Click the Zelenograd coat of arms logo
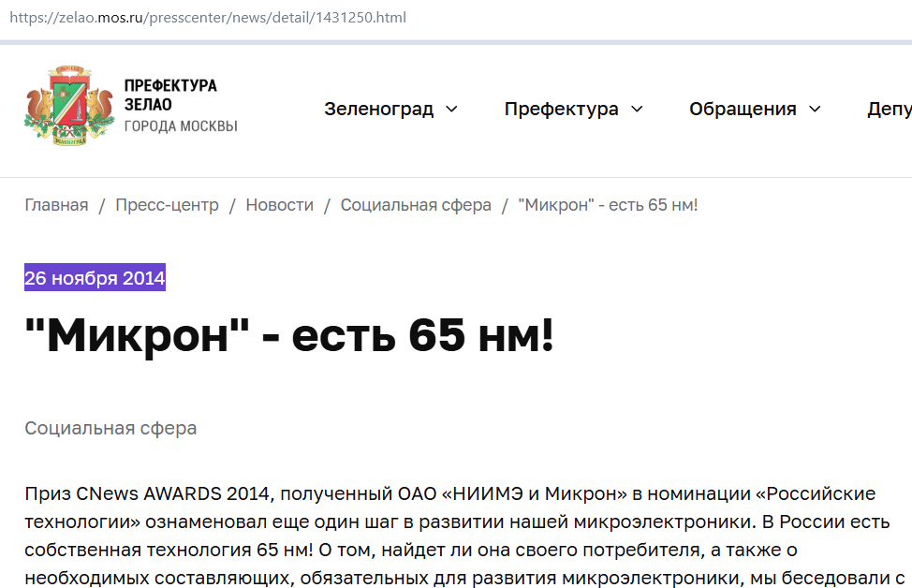The image size is (912, 588). pos(69,106)
